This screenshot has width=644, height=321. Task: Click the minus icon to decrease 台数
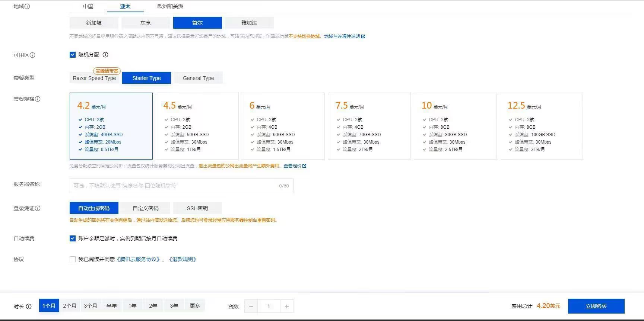pos(251,306)
